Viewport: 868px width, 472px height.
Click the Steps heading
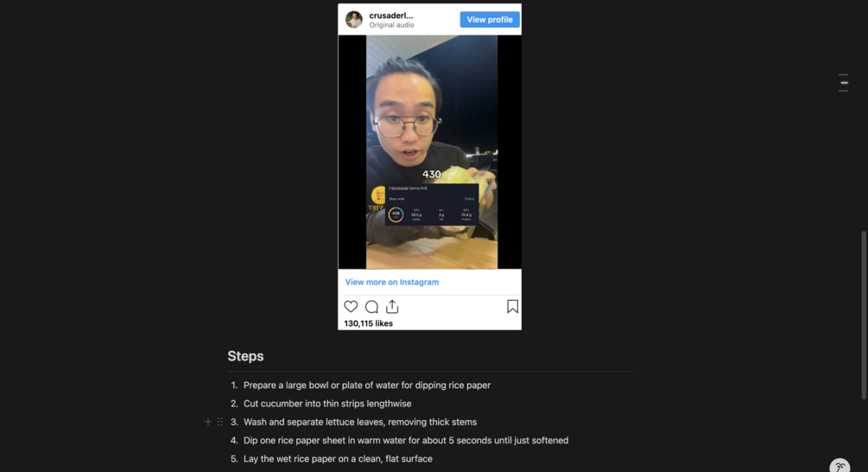(x=245, y=355)
